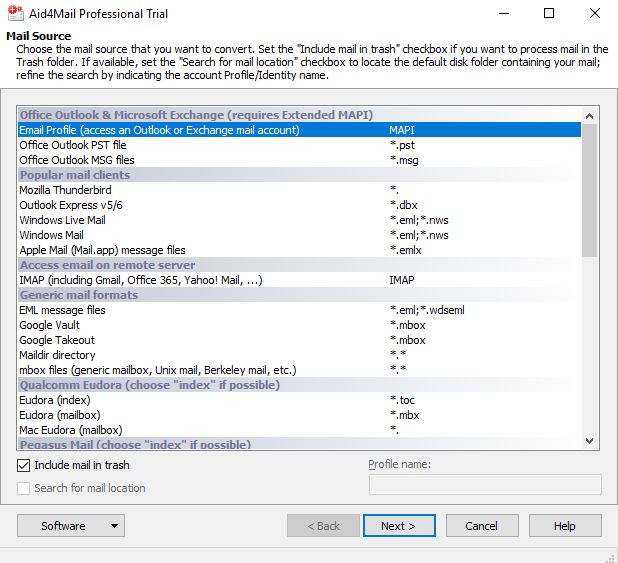This screenshot has width=618, height=563.
Task: Choose Mac Eudora (mailbox)
Action: point(299,430)
